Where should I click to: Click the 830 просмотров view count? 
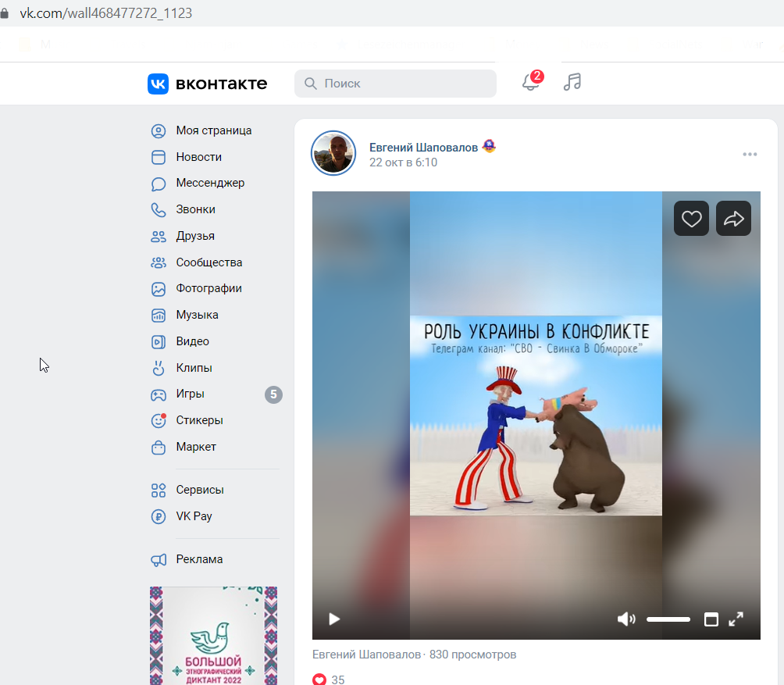[x=473, y=655]
